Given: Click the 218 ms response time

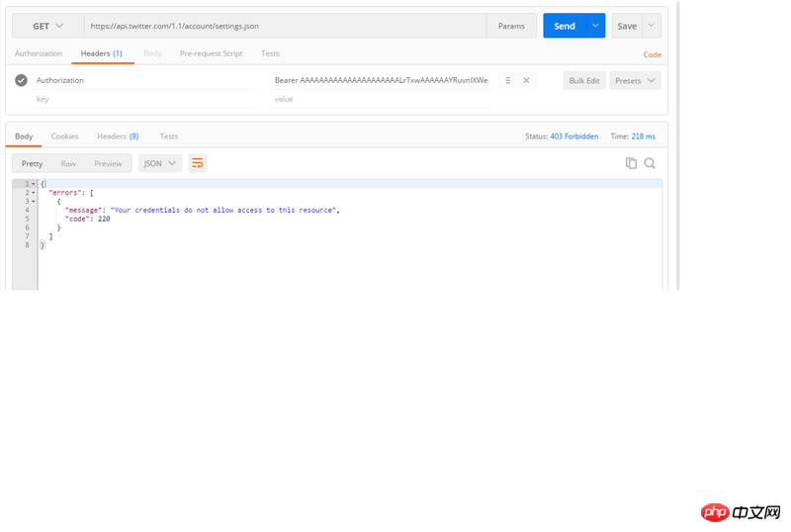Looking at the screenshot, I should pos(644,136).
